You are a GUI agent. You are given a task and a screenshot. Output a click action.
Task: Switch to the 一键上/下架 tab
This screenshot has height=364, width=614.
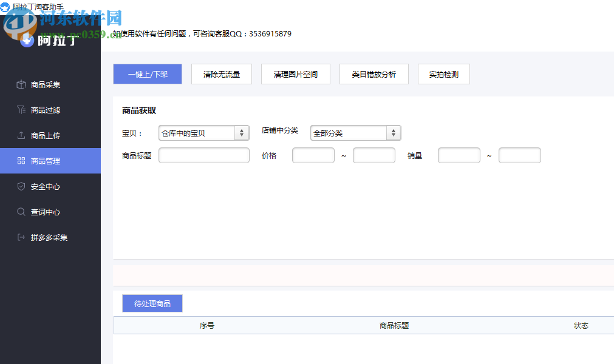pos(147,73)
